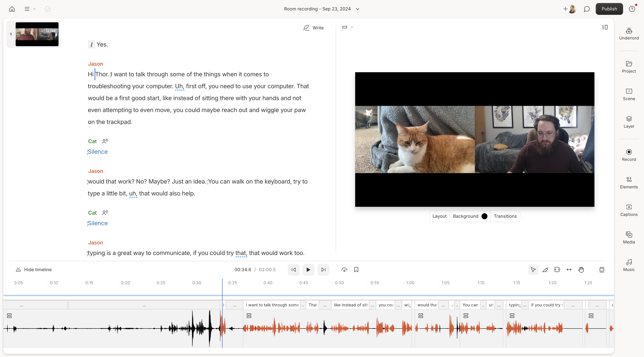Add a bookmark marker icon

(x=356, y=270)
